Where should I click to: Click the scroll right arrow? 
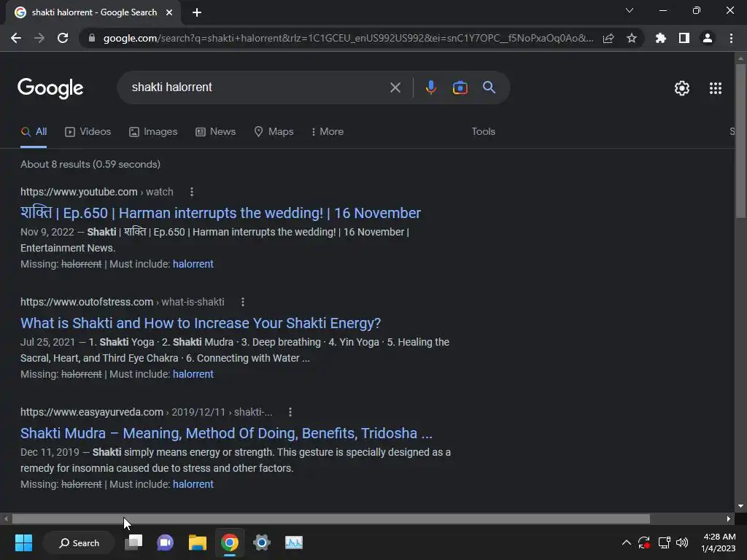[729, 518]
